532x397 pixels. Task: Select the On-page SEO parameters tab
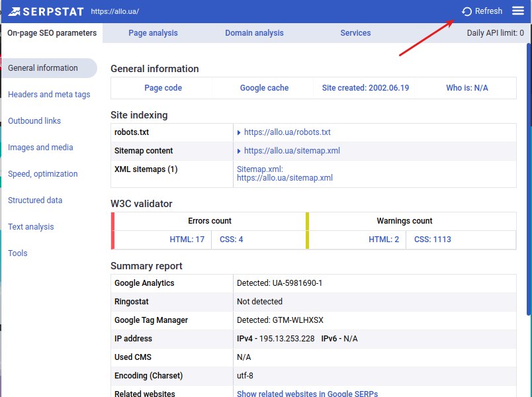point(52,33)
